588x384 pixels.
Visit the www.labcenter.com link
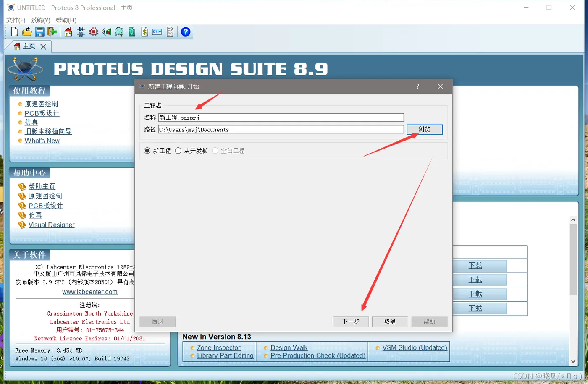[x=90, y=292]
